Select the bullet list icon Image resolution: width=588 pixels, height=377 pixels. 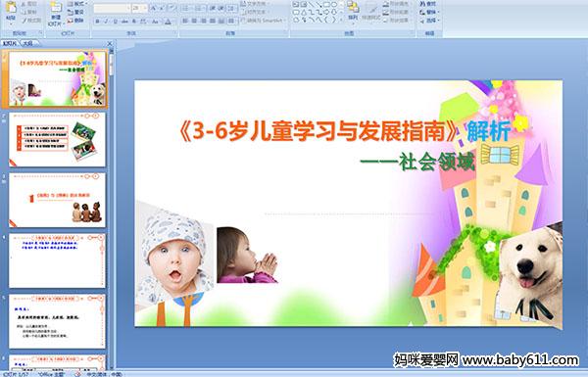click(185, 8)
